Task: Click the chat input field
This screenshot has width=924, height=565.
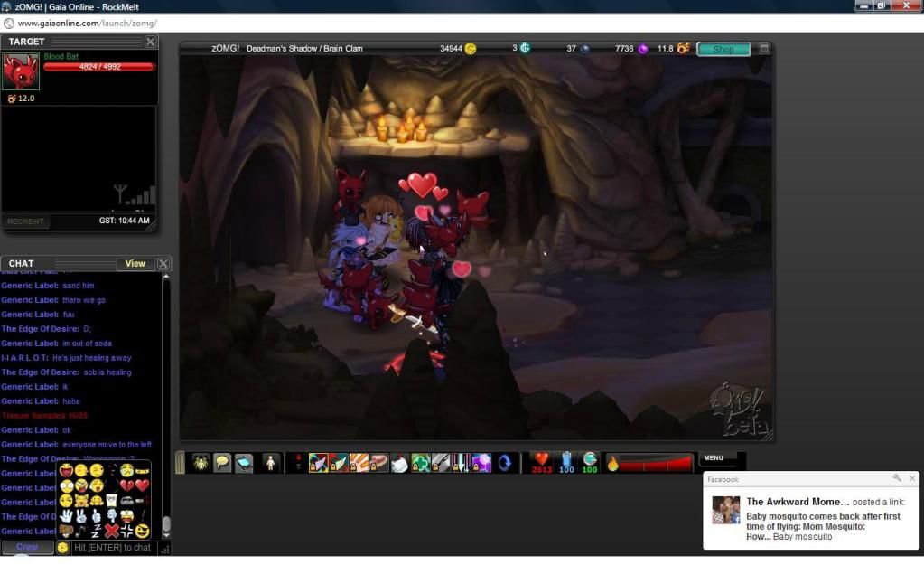Action: coord(115,547)
